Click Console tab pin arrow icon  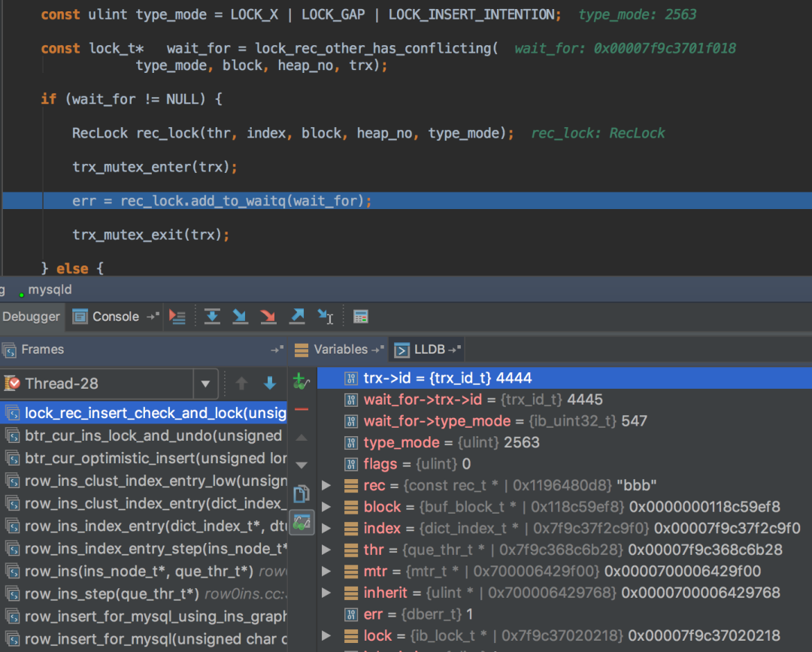pyautogui.click(x=152, y=317)
